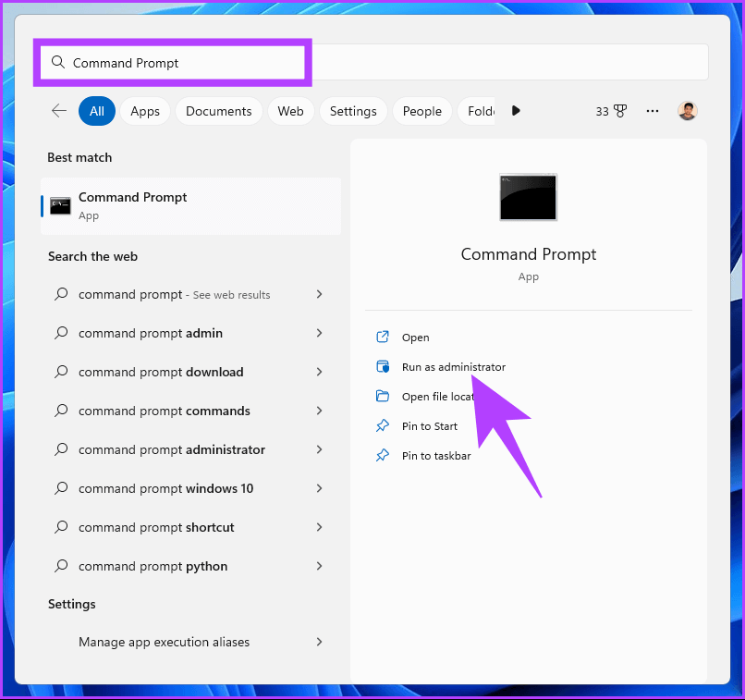Open the rewards trophy icon showing 33
The height and width of the screenshot is (700, 745).
pyautogui.click(x=620, y=111)
